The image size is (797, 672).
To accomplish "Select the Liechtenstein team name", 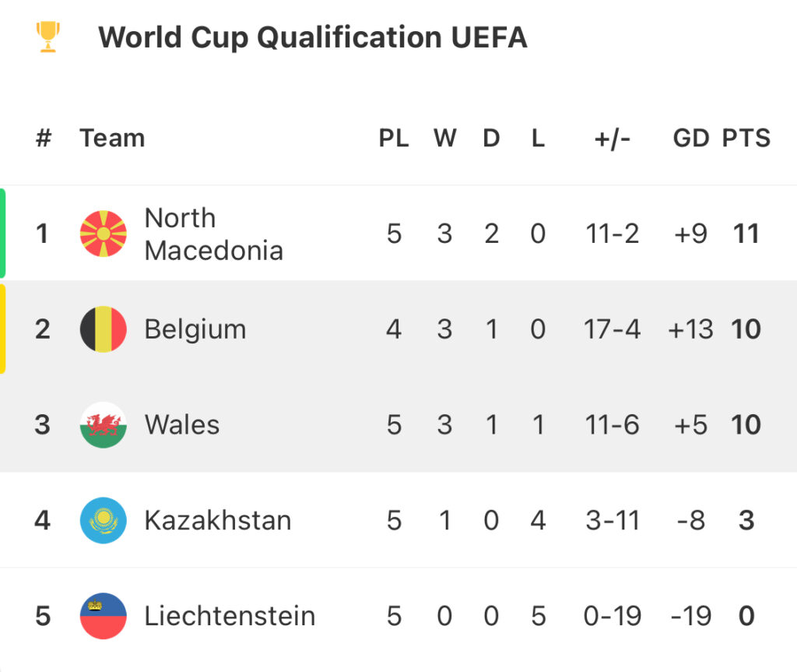I will tap(230, 616).
